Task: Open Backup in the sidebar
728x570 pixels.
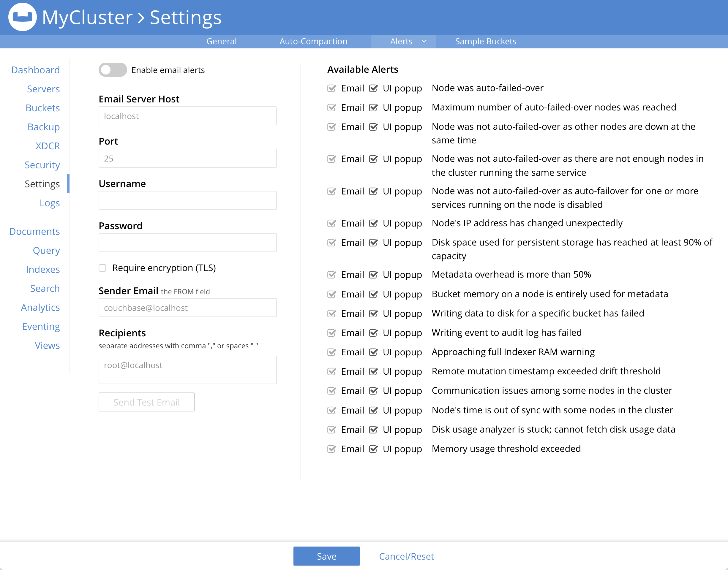Action: tap(44, 127)
